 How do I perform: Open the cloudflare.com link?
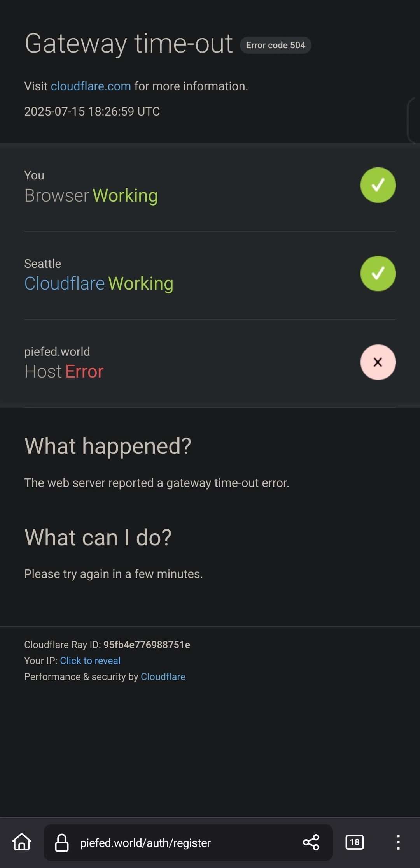coord(91,86)
